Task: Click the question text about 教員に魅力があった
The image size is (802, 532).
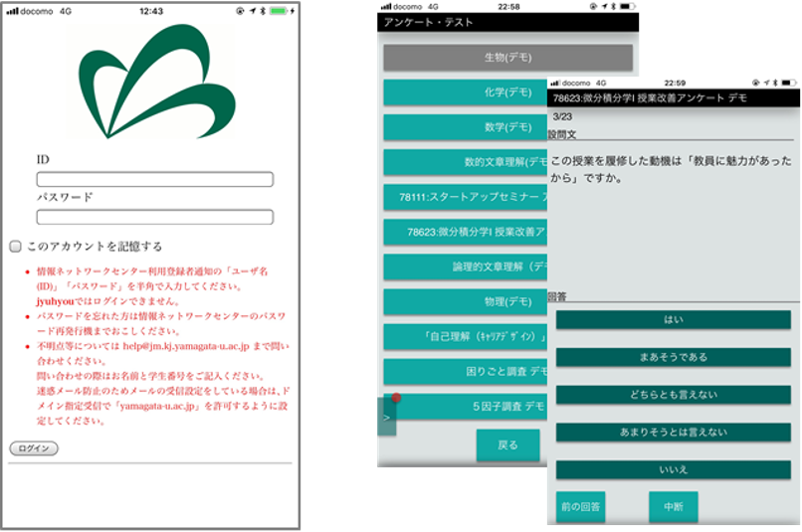Action: point(671,170)
